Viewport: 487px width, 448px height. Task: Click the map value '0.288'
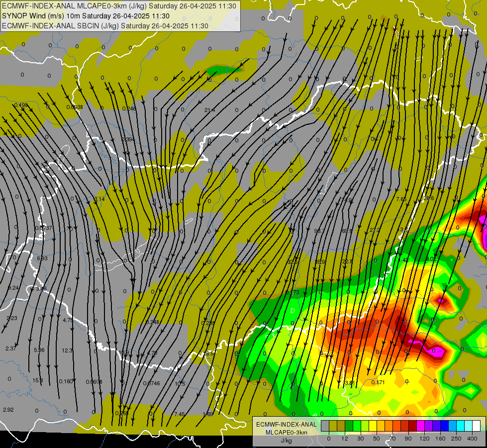208,323
